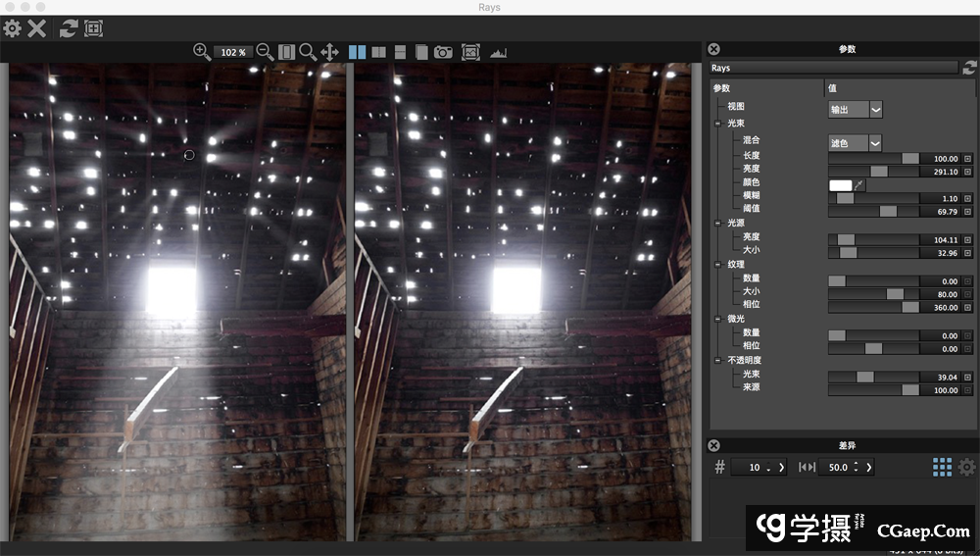980x556 pixels.
Task: Take a snapshot with the camera icon
Action: (444, 52)
